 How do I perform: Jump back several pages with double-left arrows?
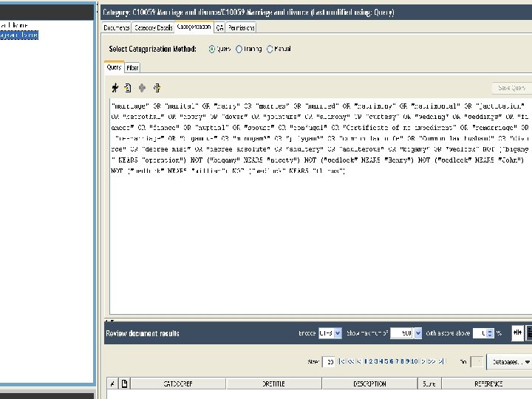tap(350, 361)
